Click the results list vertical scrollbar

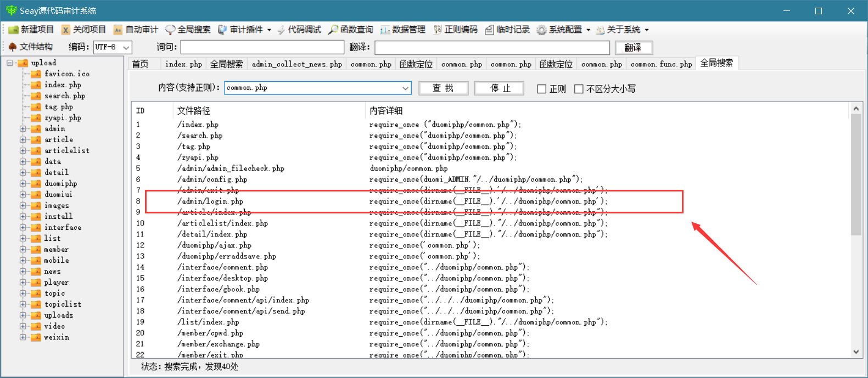tap(856, 230)
